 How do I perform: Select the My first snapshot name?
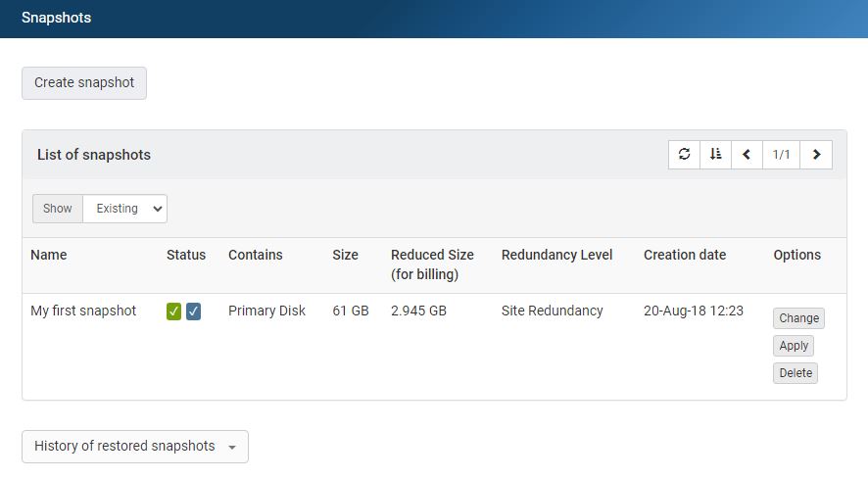[83, 311]
